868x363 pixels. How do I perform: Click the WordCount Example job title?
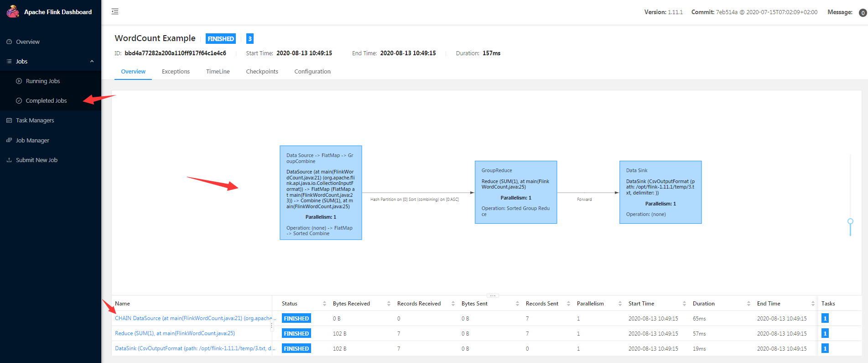pos(155,38)
